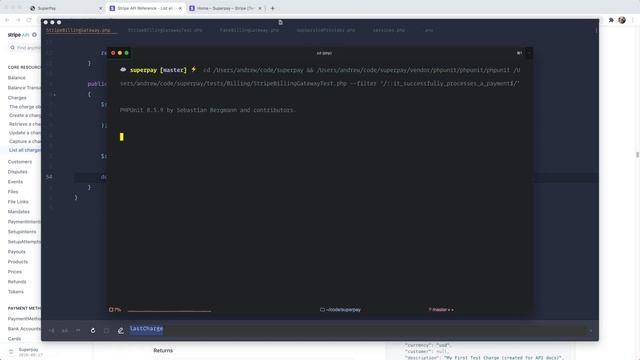640x360 pixels.
Task: Click the Find anything search box in Stripe docs
Action: pyautogui.click(x=25, y=48)
